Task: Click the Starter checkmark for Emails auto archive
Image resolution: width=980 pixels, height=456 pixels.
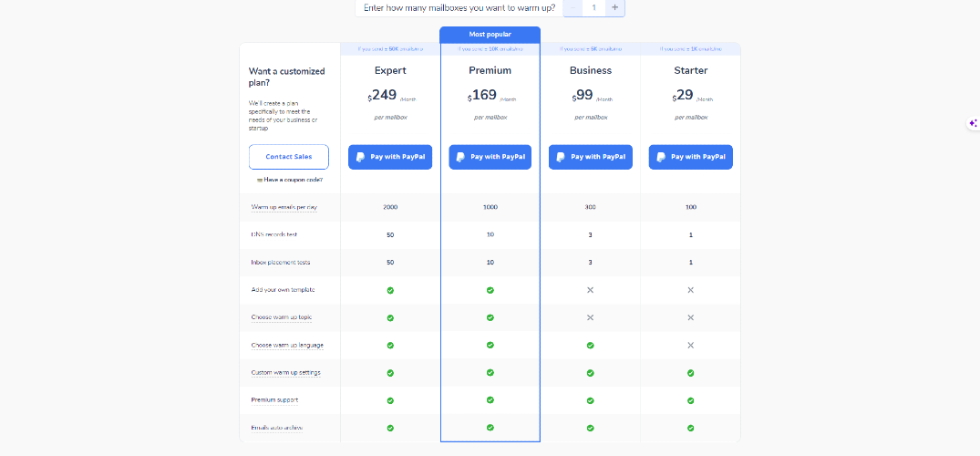Action: 691,428
